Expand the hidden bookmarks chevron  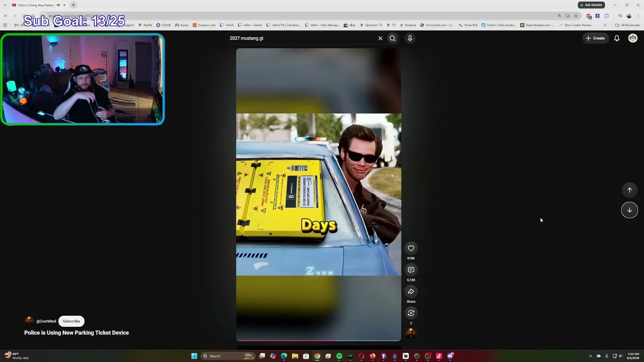coord(605,25)
